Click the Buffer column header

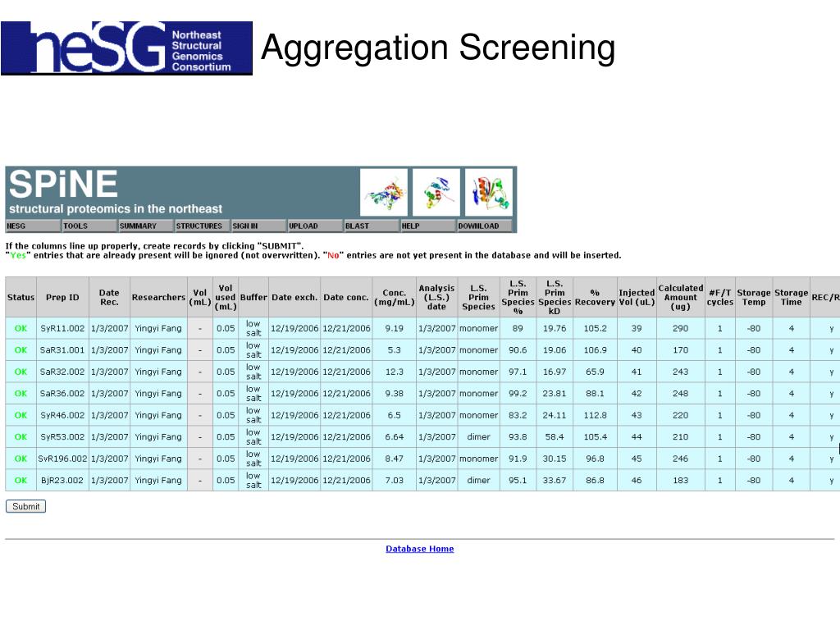click(x=253, y=297)
